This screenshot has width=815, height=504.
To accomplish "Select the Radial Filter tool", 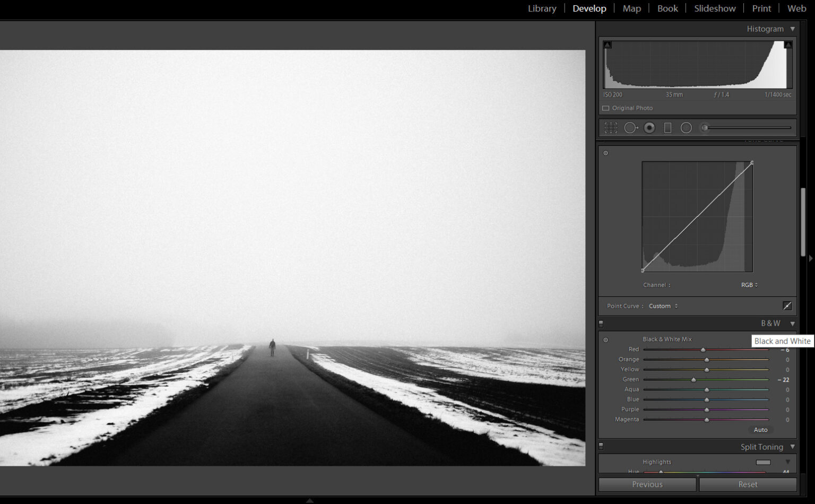I will 686,127.
